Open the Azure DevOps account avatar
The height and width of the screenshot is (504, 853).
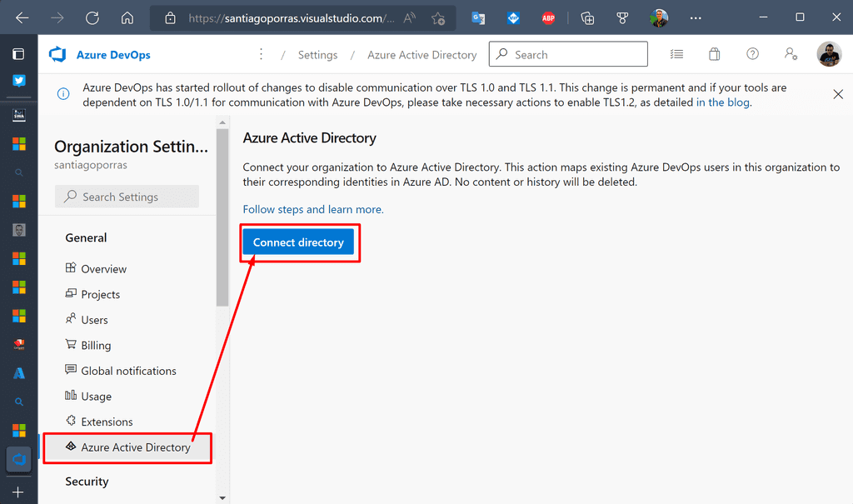pos(829,54)
